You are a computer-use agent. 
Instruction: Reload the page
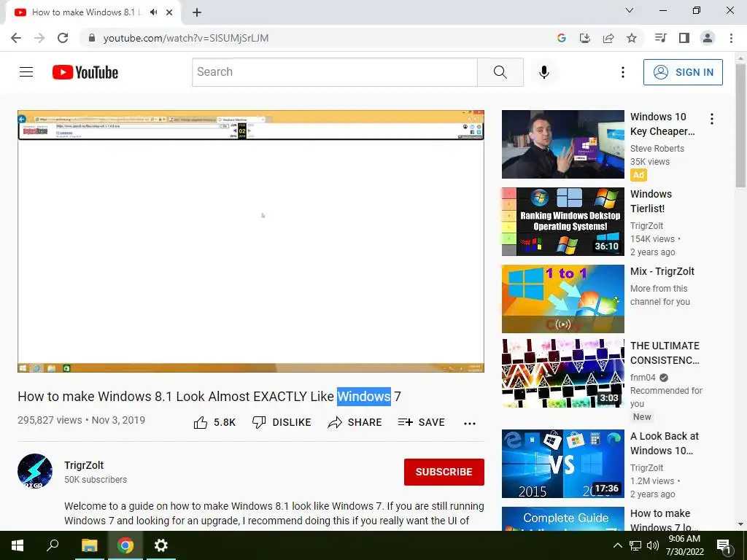63,38
